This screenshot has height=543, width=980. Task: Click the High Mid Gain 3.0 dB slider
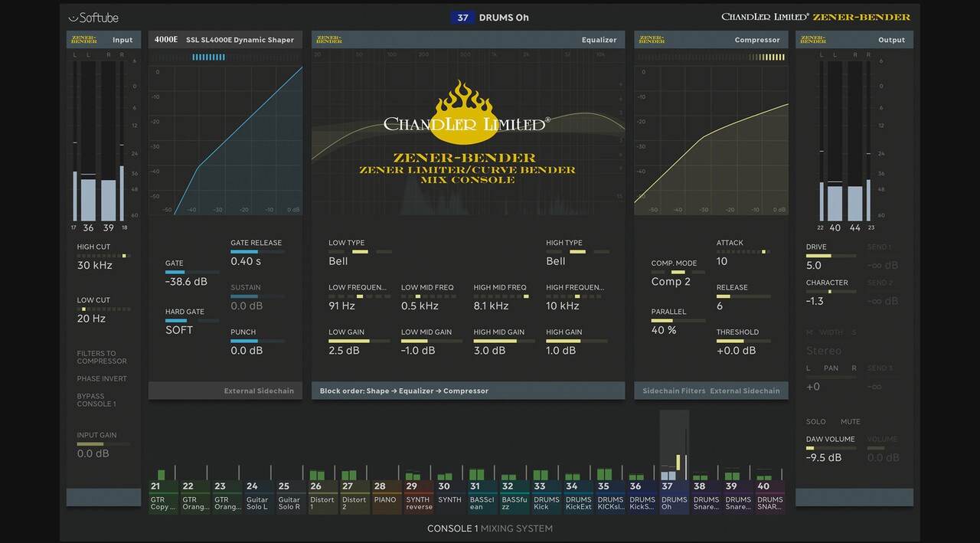click(x=505, y=341)
